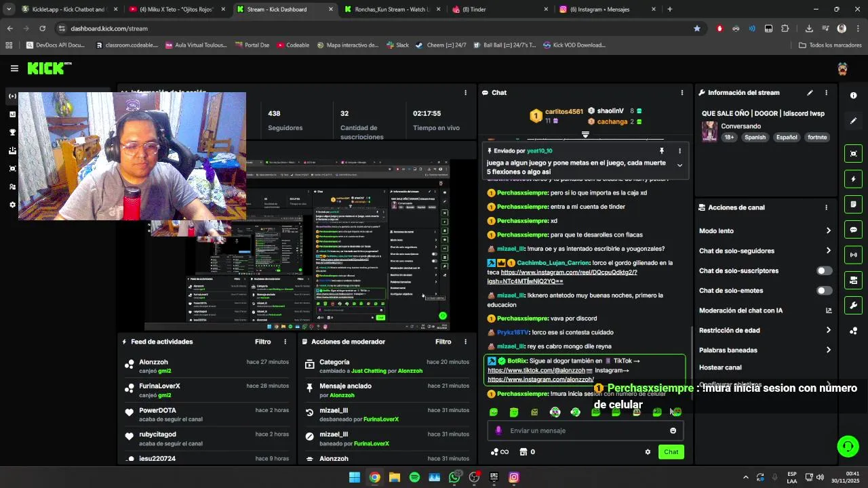The width and height of the screenshot is (868, 488).
Task: Click the three-dots widget icon in right rail
Action: (854, 331)
